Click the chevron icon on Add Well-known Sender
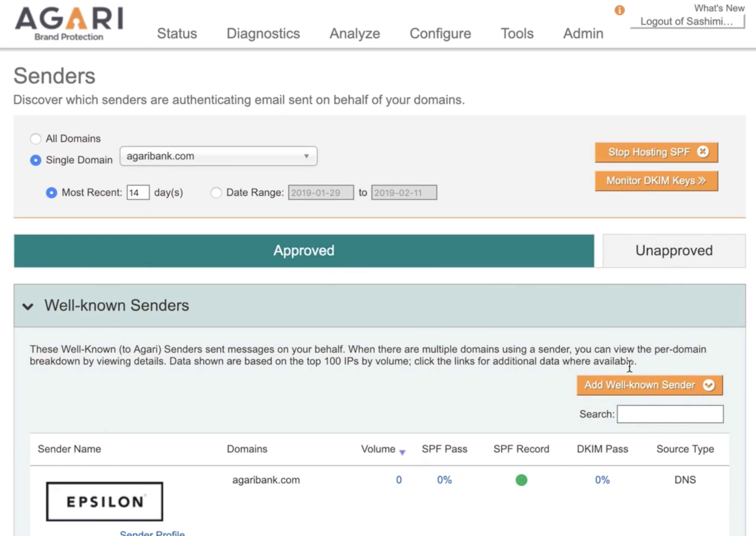Screen dimensions: 756x536 point(709,385)
